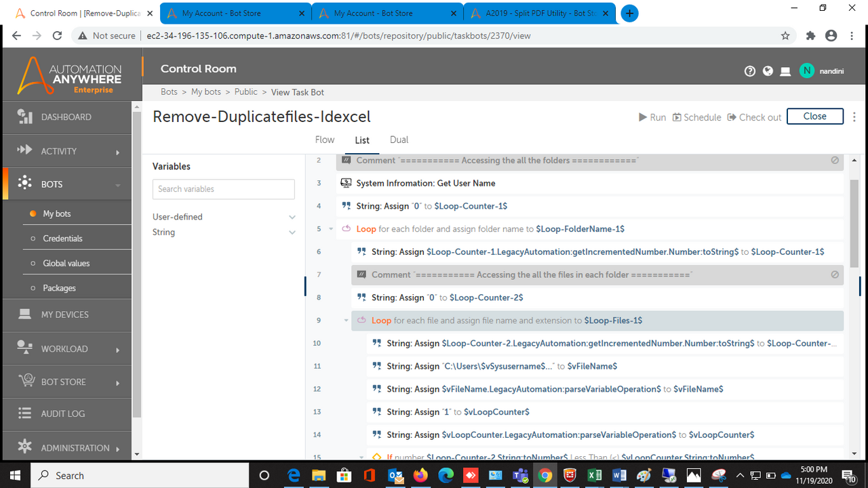Open the help icon in header
Viewport: 868px width, 488px height.
click(x=749, y=70)
